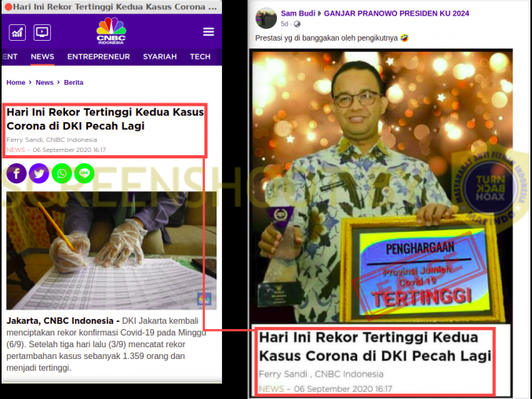Viewport: 532px width, 399px height.
Task: Open Sam Budi profile name link
Action: pyautogui.click(x=298, y=13)
